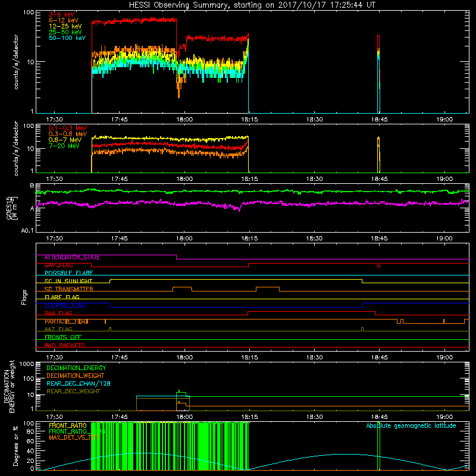Click the A0.1 tick label on GOES plot
This screenshot has width=476, height=476.
(27, 231)
